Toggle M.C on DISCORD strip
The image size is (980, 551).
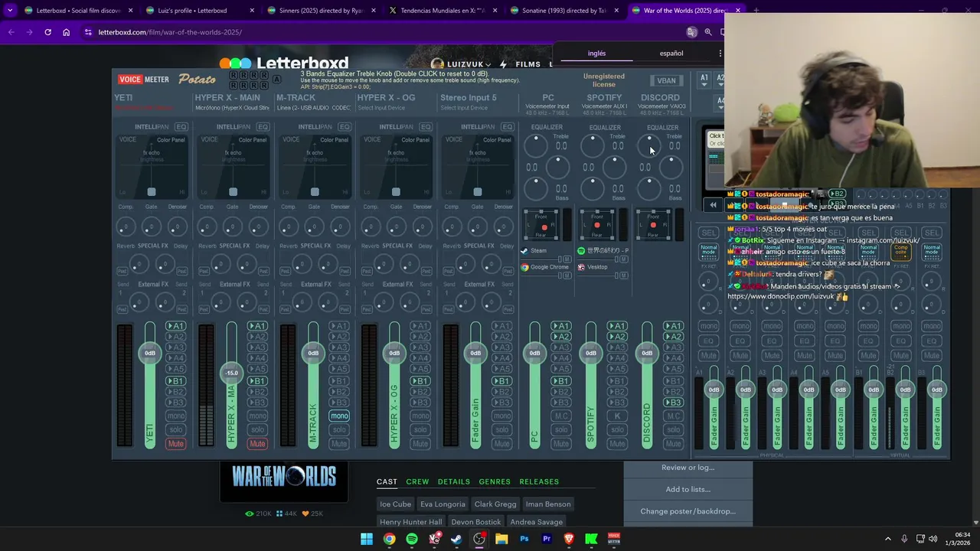pos(673,416)
